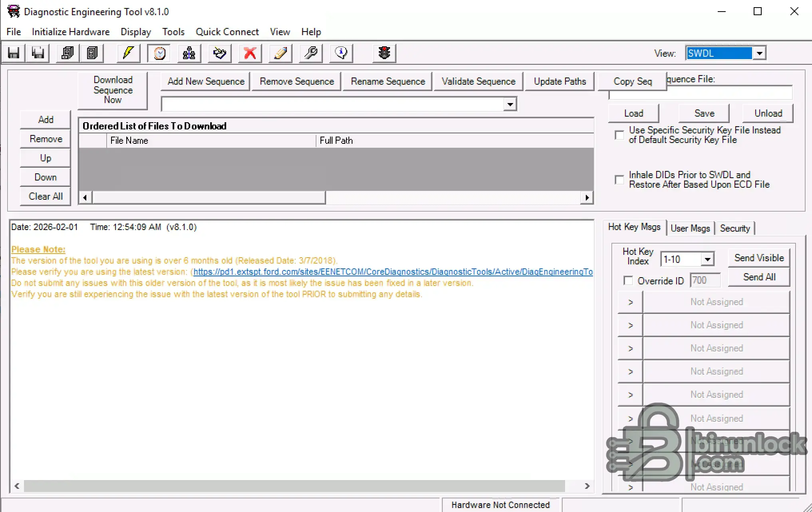Screen dimensions: 812x512
Task: Open the sequence selection combo box
Action: click(510, 105)
